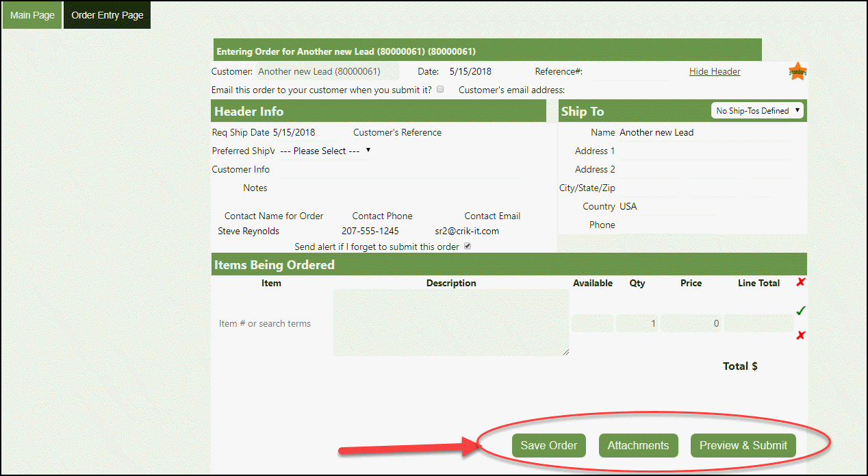868x476 pixels.
Task: Click the Req Ship Date field
Action: (301, 133)
